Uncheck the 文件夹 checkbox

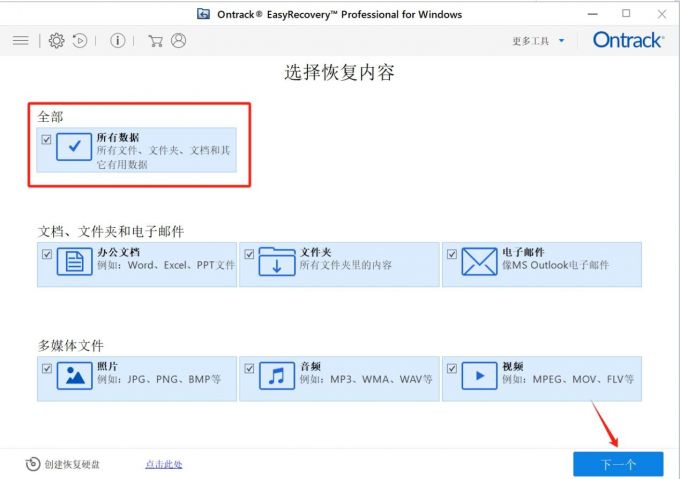pyautogui.click(x=249, y=254)
